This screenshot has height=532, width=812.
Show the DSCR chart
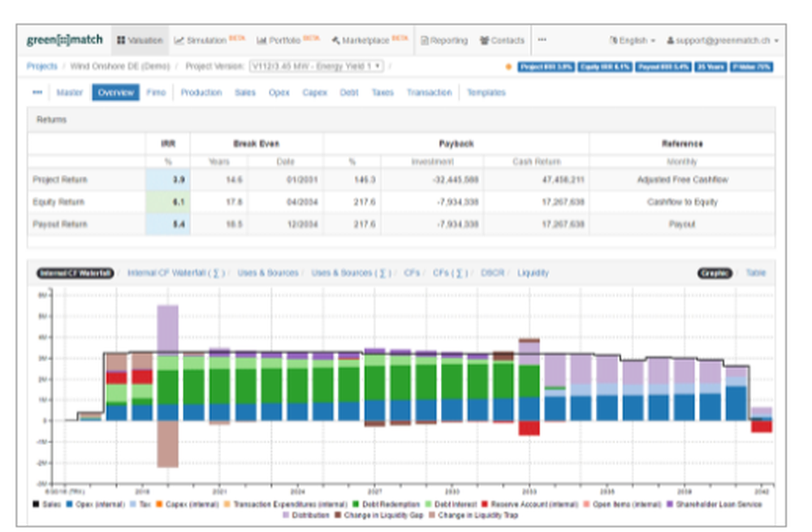click(x=492, y=273)
